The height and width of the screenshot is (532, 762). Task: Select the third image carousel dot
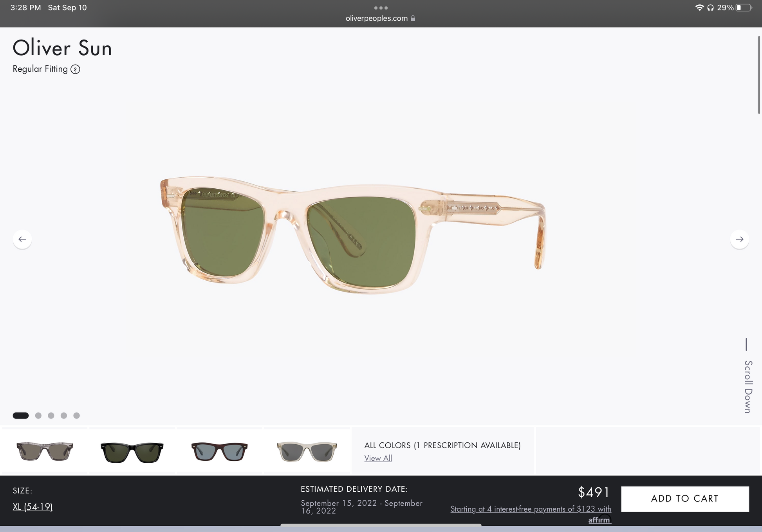click(51, 415)
